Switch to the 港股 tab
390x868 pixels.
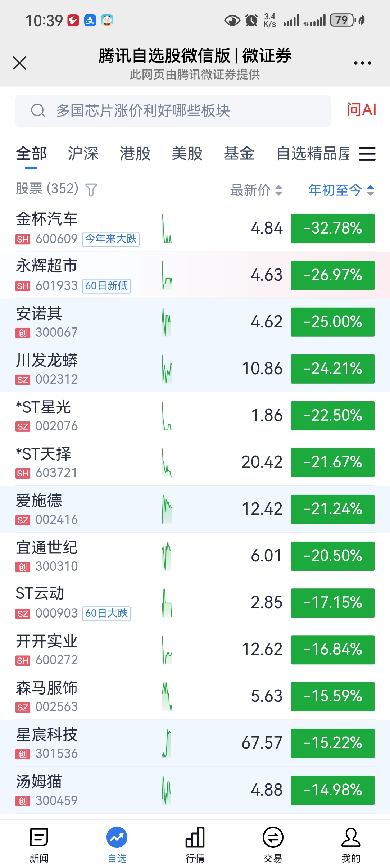pyautogui.click(x=135, y=154)
